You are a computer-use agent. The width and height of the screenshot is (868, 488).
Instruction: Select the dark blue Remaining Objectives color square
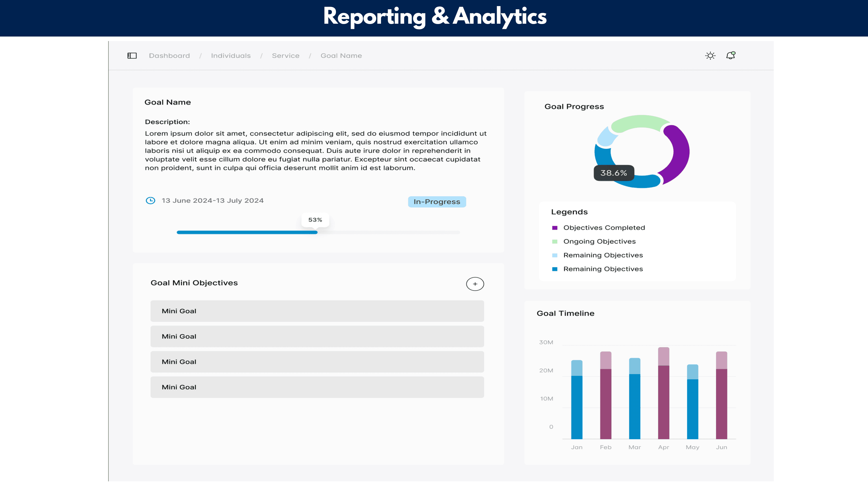click(x=555, y=269)
